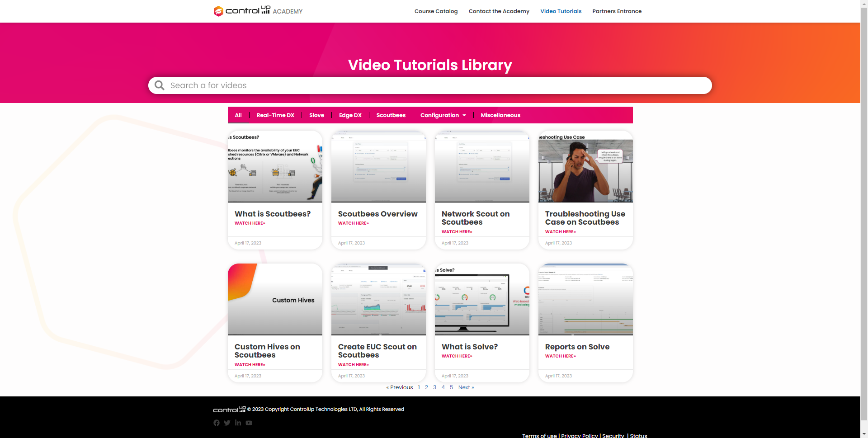The image size is (868, 438).
Task: Open Contact the Academy page
Action: 499,11
